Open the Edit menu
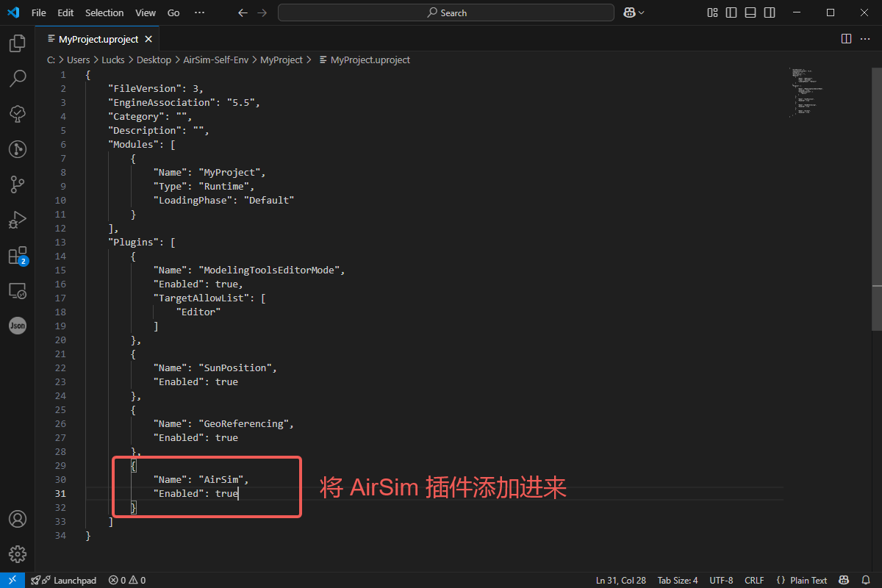The image size is (882, 588). pyautogui.click(x=65, y=12)
